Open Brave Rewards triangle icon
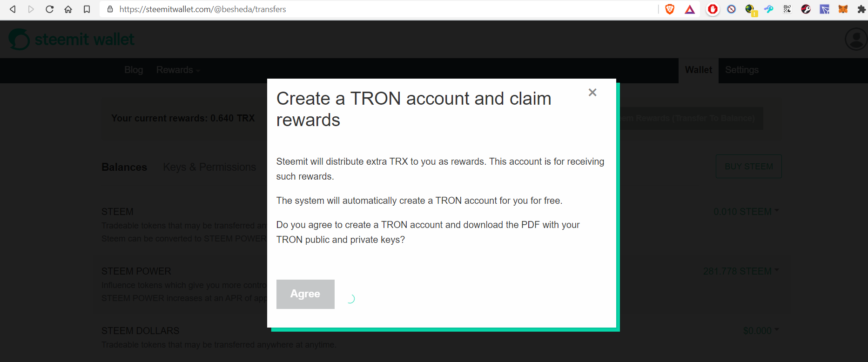Image resolution: width=868 pixels, height=362 pixels. tap(690, 9)
